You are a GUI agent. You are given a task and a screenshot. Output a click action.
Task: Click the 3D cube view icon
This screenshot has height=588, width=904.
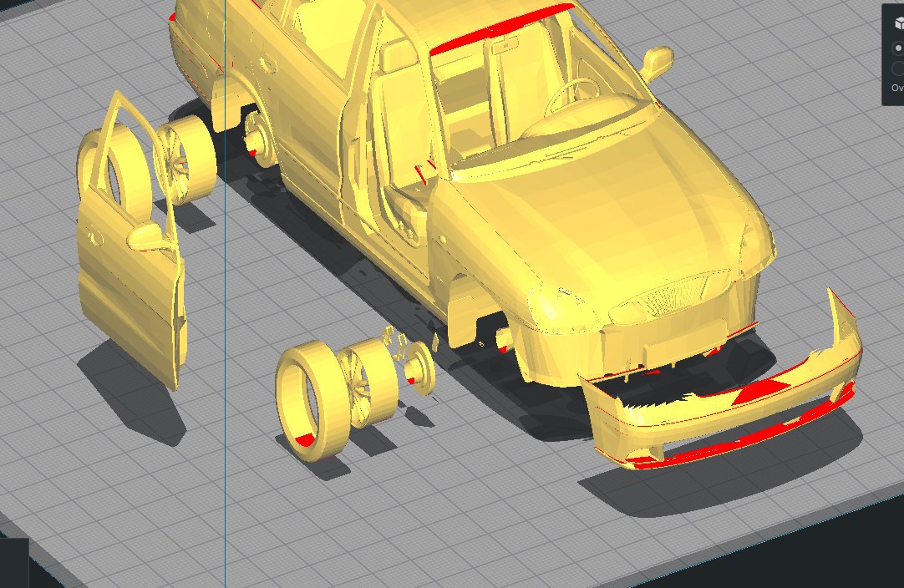click(899, 23)
